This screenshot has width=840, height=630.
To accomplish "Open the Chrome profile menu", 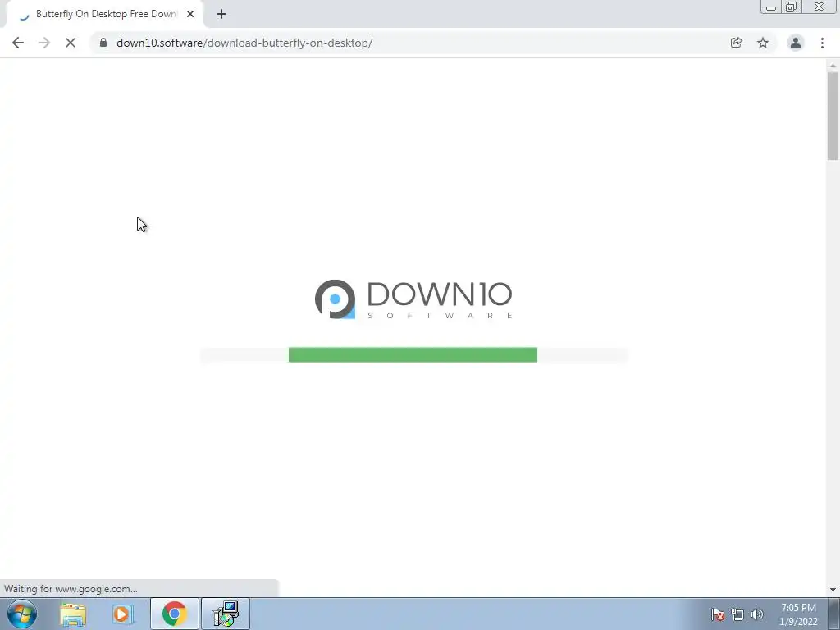I will click(796, 43).
